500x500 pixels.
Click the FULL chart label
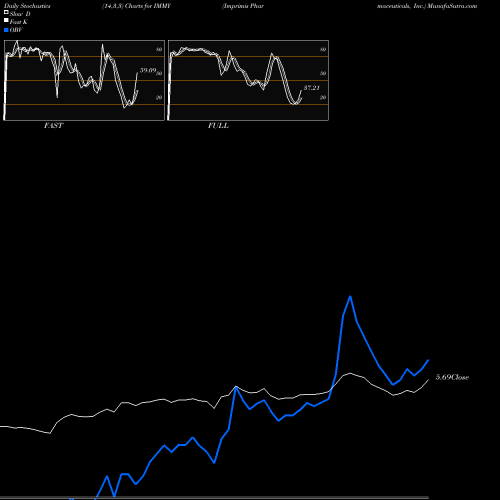(218, 126)
